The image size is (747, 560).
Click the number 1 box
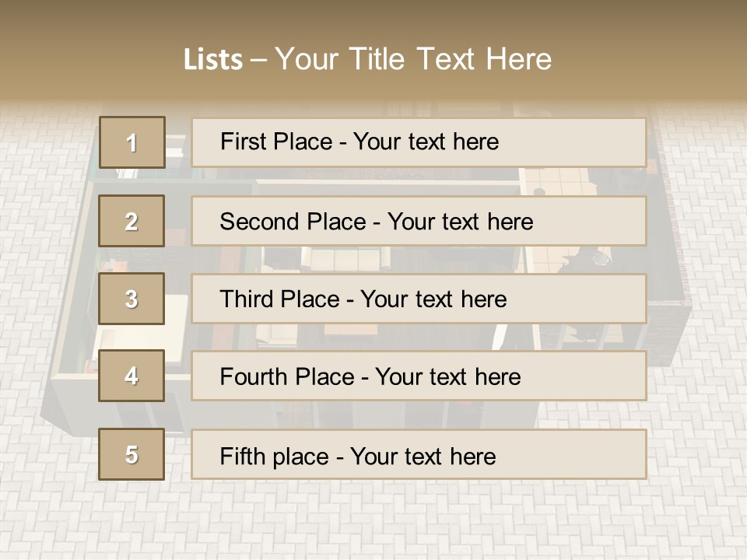pyautogui.click(x=132, y=142)
